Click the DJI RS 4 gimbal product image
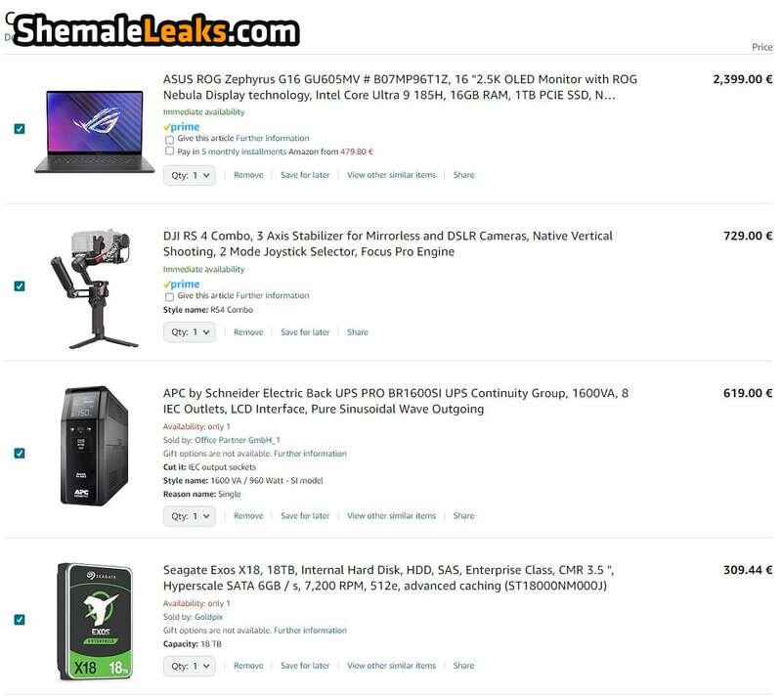782x700 pixels. 94,288
